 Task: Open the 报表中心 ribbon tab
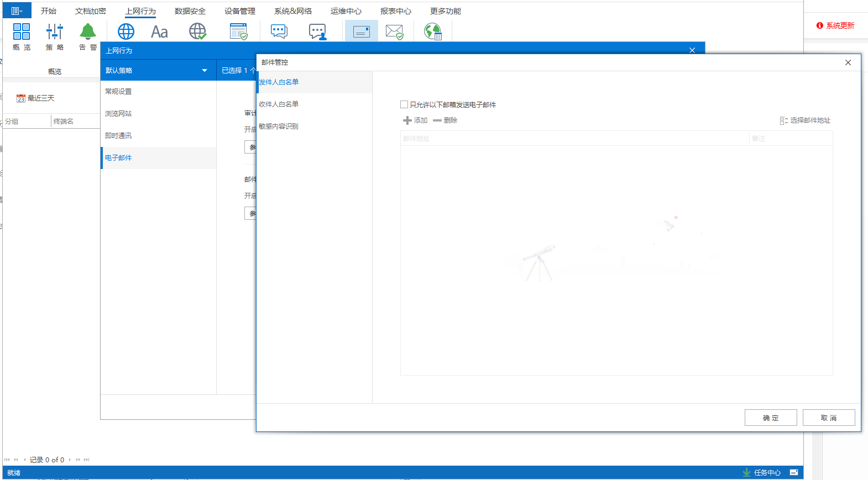point(396,11)
